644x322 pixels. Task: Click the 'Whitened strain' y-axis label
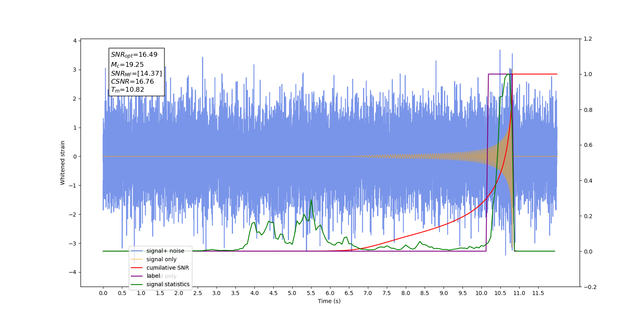point(62,163)
